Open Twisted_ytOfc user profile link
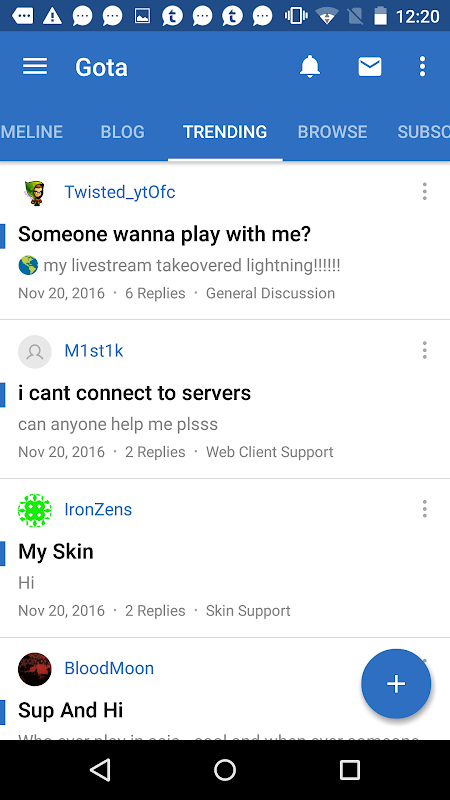450x800 pixels. [x=120, y=192]
